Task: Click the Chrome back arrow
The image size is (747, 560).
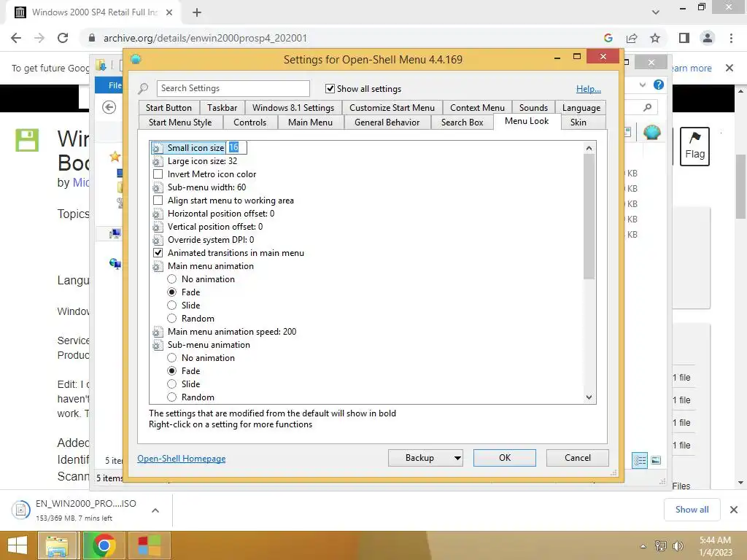Action: (16, 38)
